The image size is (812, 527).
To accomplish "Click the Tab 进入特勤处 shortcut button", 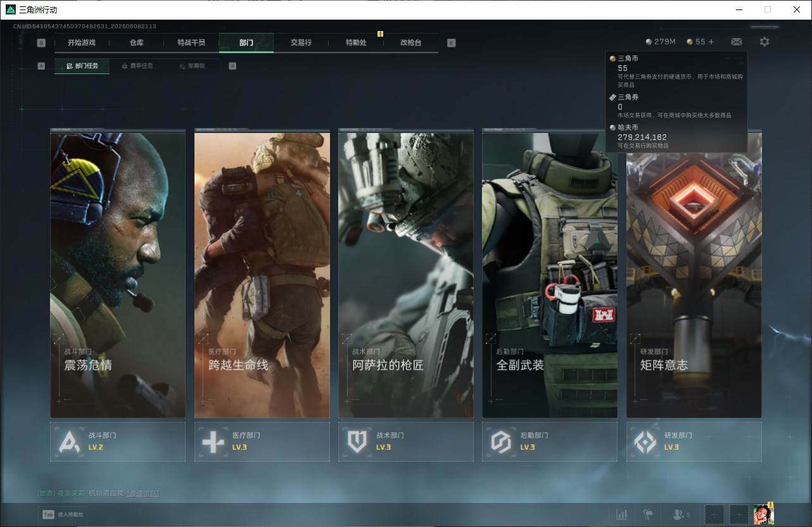I will pos(63,514).
